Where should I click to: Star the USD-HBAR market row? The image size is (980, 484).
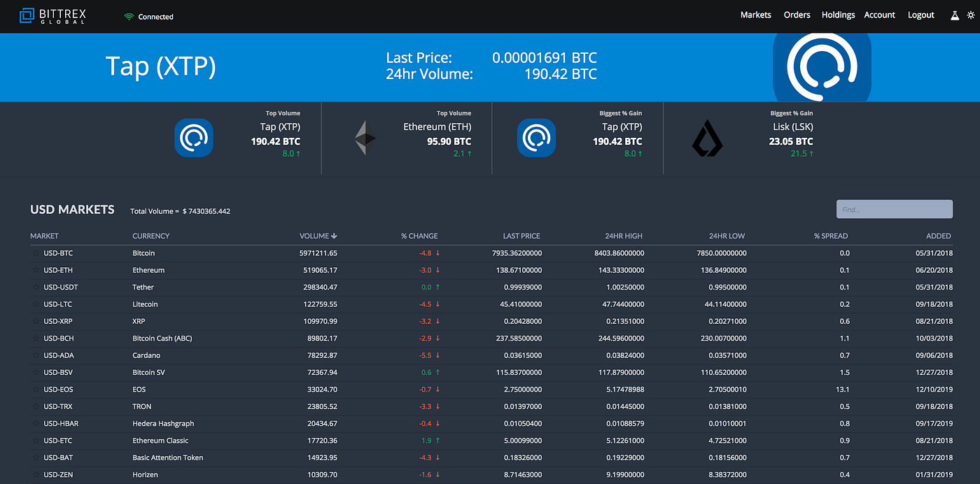coord(36,424)
